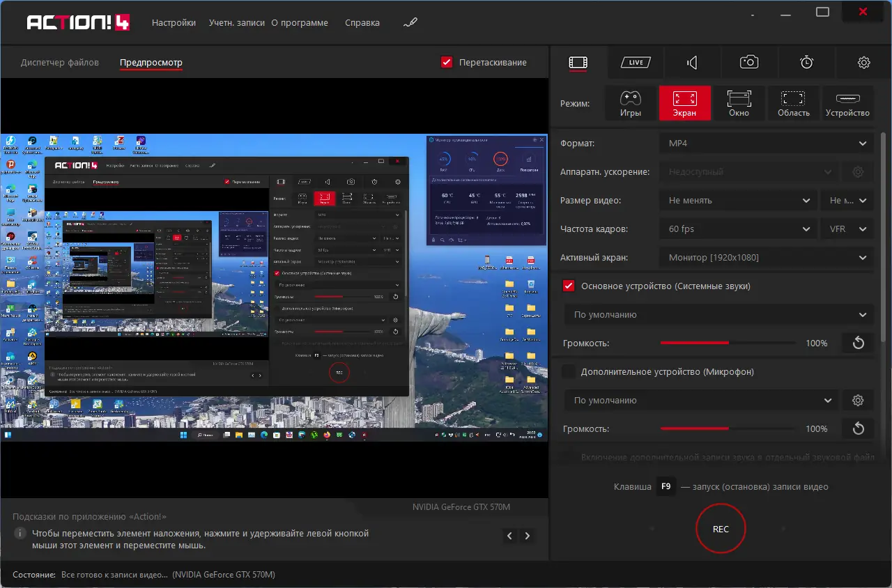
Task: Open the LIVE streaming tab
Action: pos(635,63)
